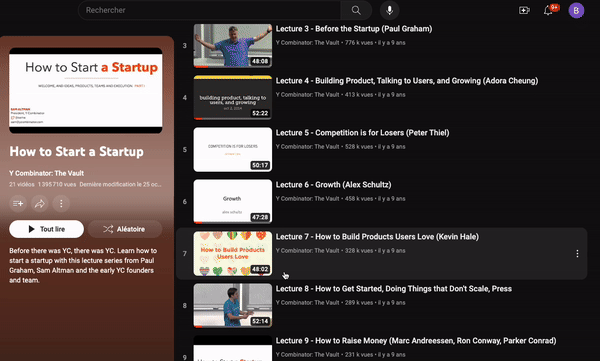
Task: Open the account avatar menu
Action: click(x=576, y=10)
